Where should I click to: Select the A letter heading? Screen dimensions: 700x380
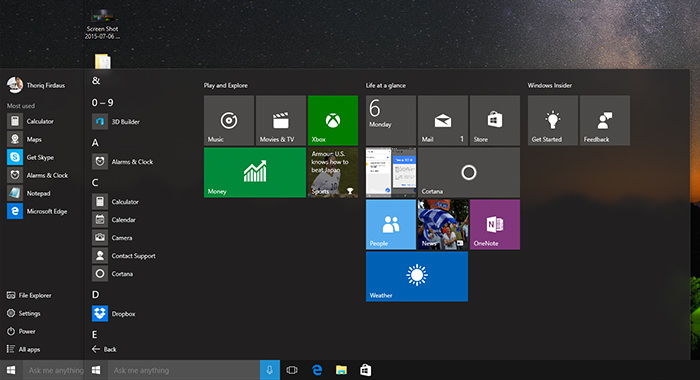pos(95,143)
